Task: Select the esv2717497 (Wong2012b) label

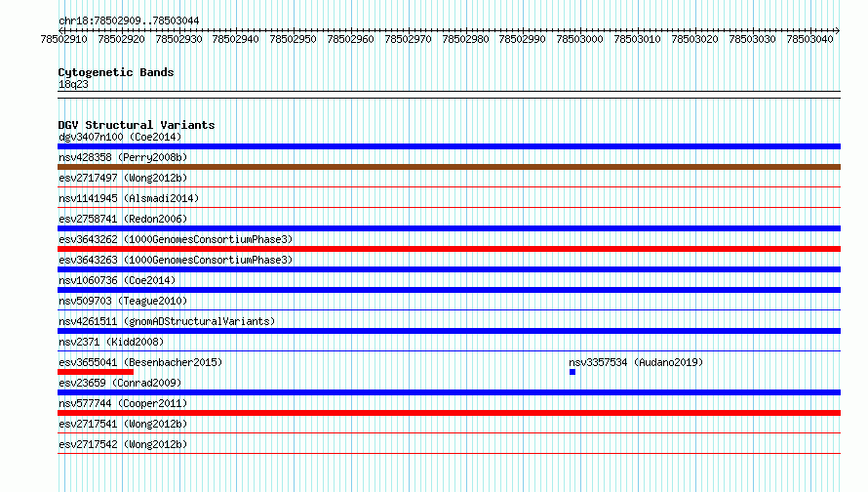Action: [123, 178]
